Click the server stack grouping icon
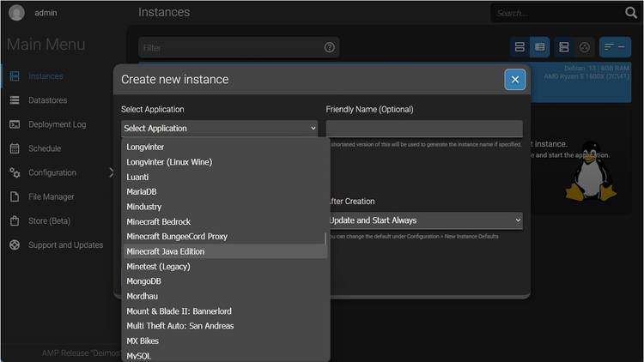This screenshot has height=362, width=644. click(x=564, y=47)
